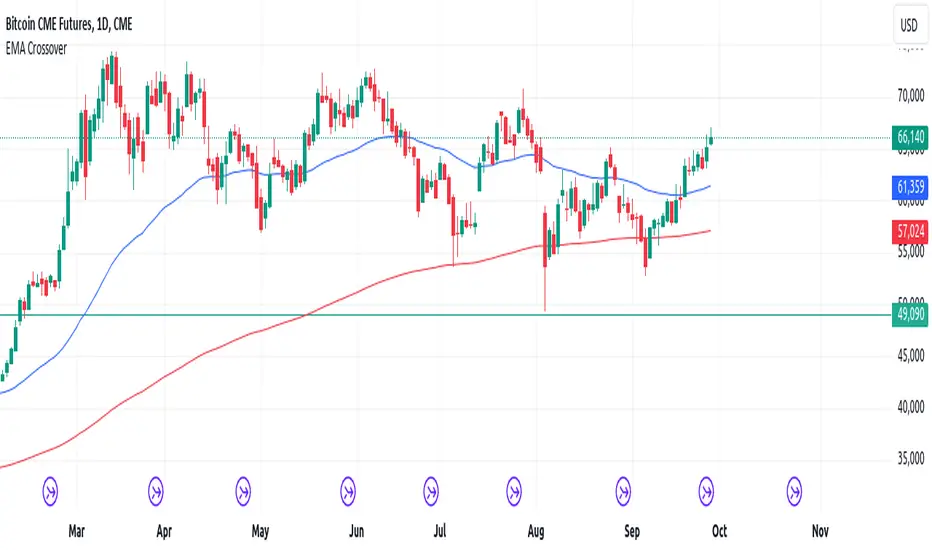The height and width of the screenshot is (550, 932).
Task: Click the red 57,024 EMA value label
Action: tap(910, 231)
